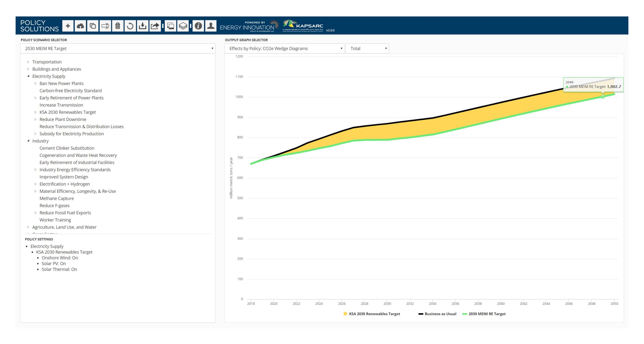Open the policy scenario selector dropdown
The width and height of the screenshot is (644, 344).
(118, 49)
